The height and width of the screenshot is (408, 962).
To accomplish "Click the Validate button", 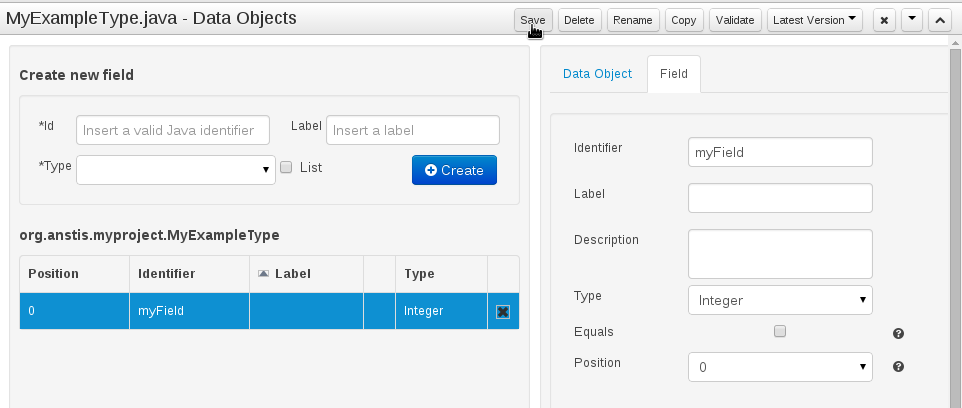I will 734,20.
